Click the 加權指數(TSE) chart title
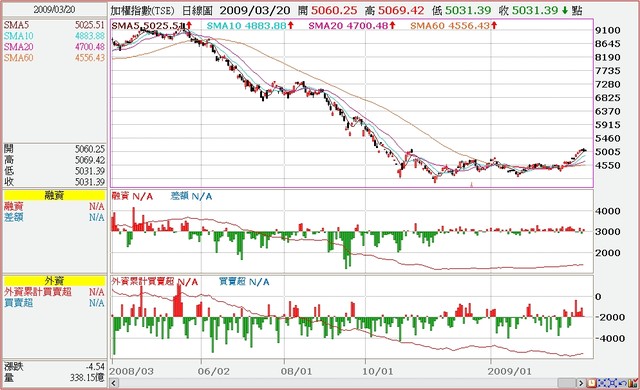 tap(142, 11)
